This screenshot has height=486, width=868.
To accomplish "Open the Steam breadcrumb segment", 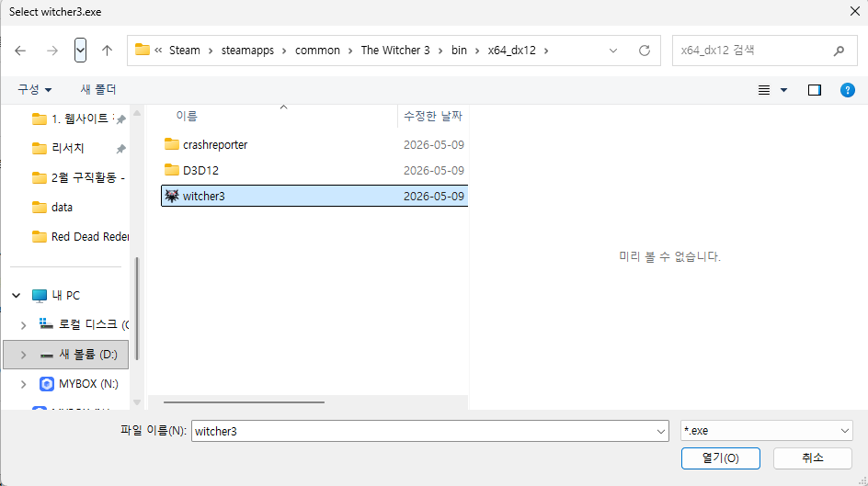I will tap(184, 51).
